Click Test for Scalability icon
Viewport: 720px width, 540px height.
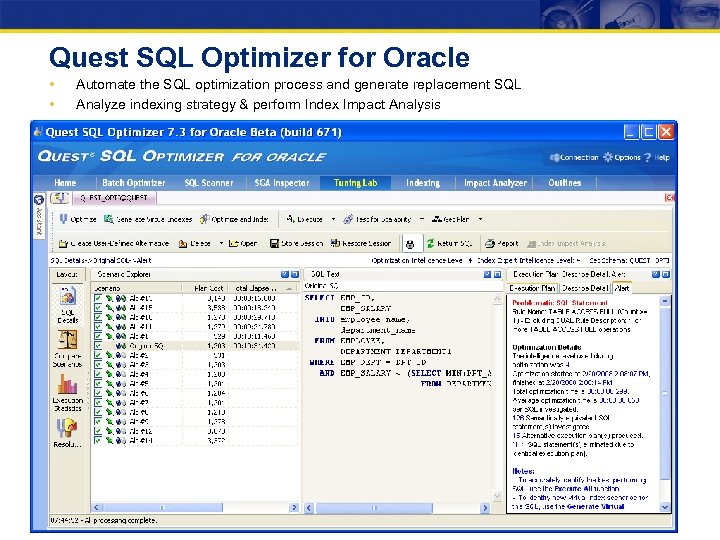point(348,219)
